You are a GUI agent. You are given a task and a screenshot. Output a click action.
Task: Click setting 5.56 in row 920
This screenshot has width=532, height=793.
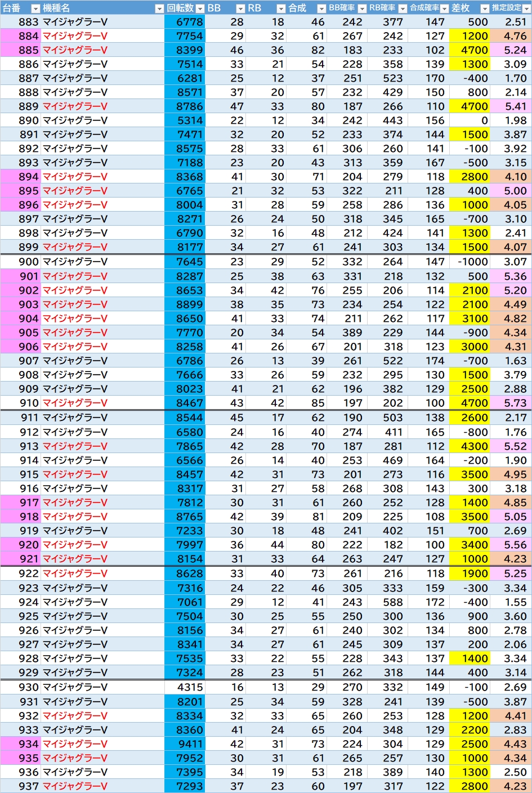click(511, 545)
